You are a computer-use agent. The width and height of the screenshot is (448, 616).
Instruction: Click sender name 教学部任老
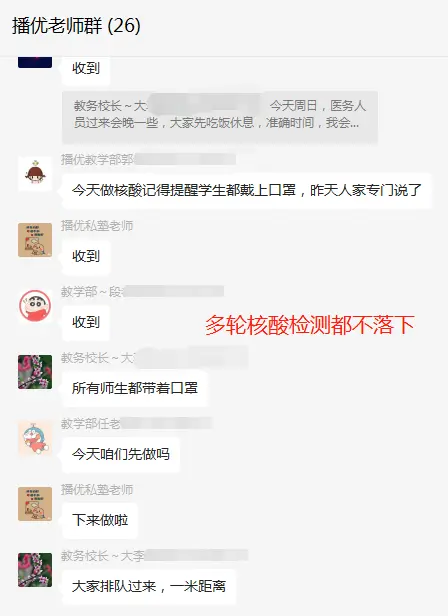(x=90, y=424)
